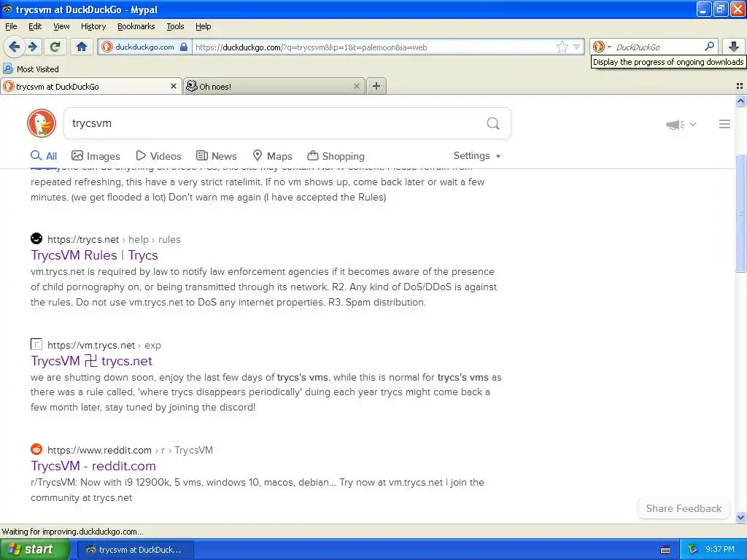Open the Edit menu
This screenshot has width=747, height=560.
(x=35, y=26)
